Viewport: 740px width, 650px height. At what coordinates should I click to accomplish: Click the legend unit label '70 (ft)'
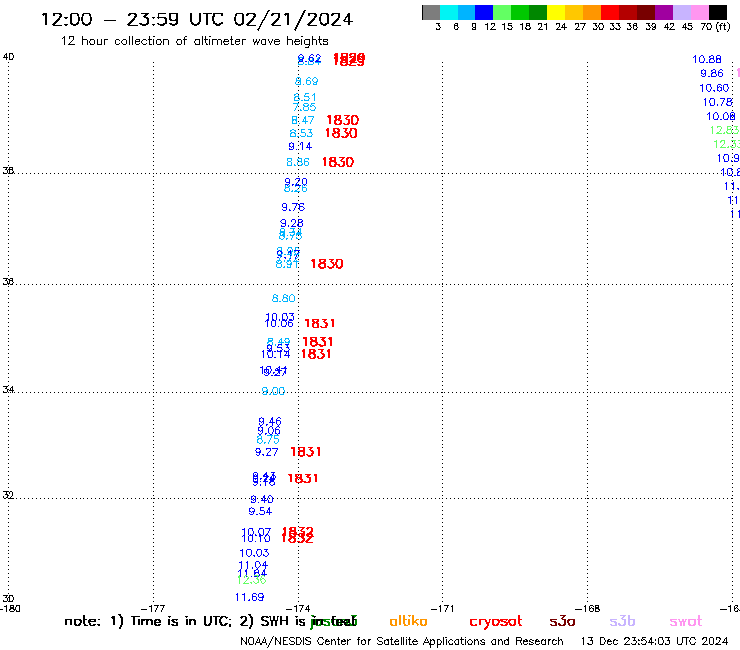(x=715, y=27)
